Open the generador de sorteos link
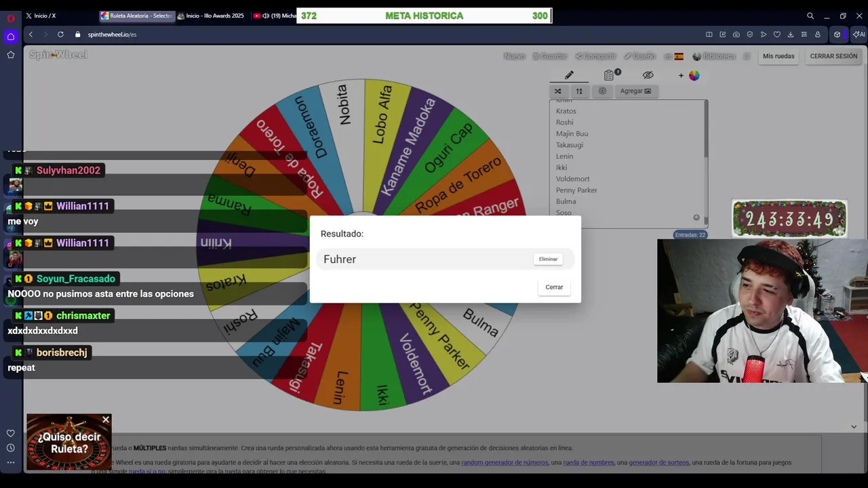868x488 pixels. coord(658,462)
